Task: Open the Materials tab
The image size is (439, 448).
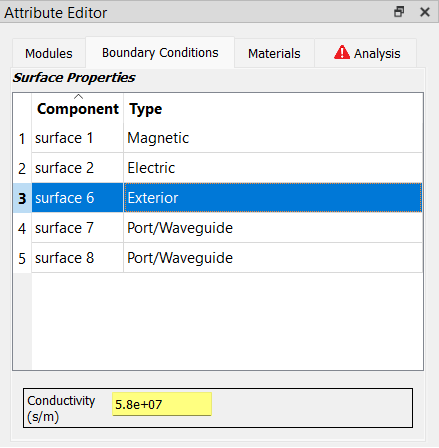Action: [274, 53]
